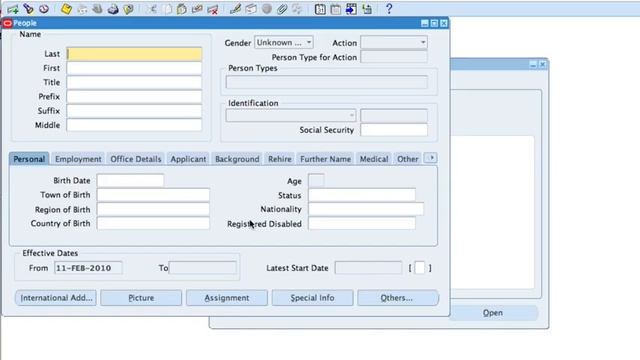
Task: Click the Country of Birth field
Action: (x=153, y=223)
